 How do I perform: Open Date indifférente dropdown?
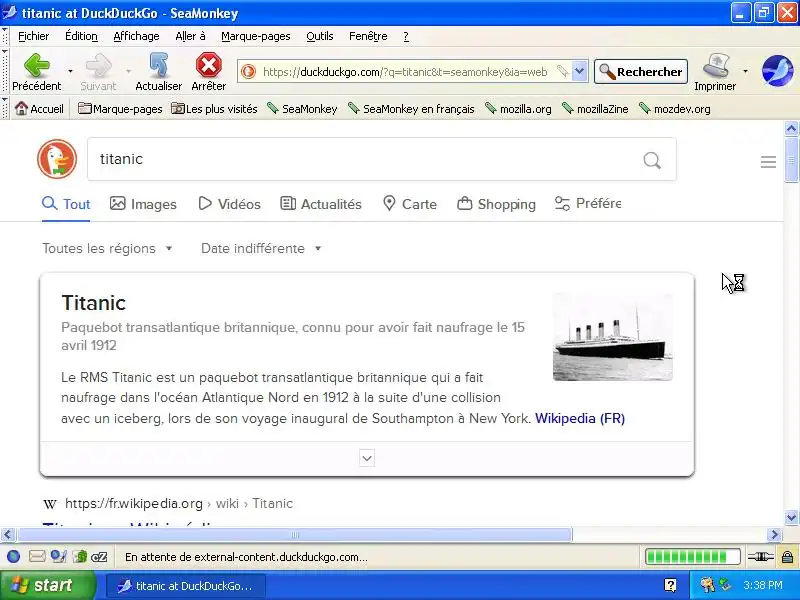click(x=261, y=248)
